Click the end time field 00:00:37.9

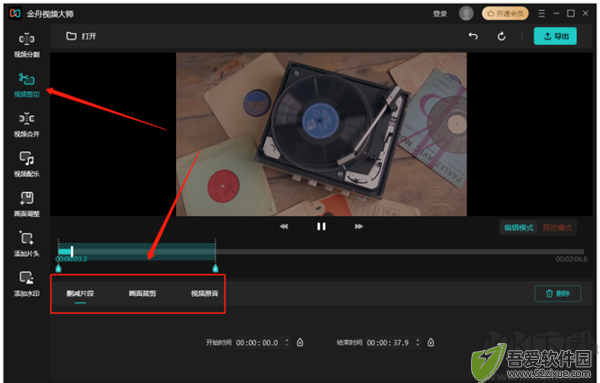(x=388, y=343)
